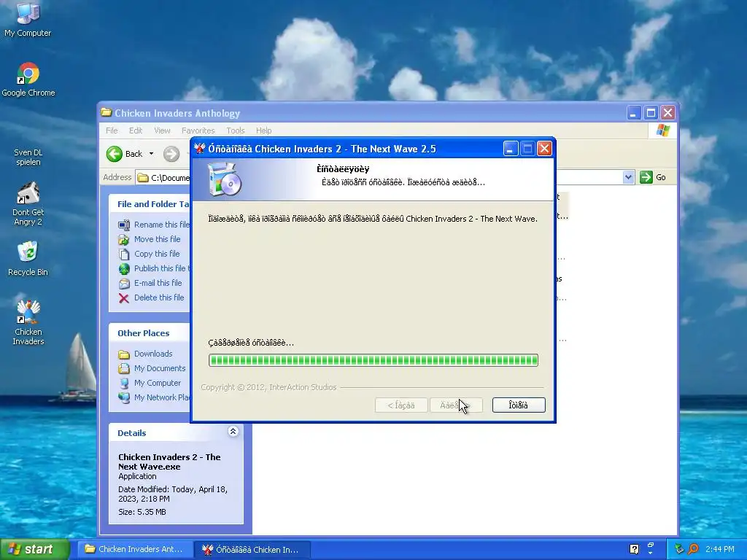Open the Recycle Bin on the desktop

(x=28, y=259)
